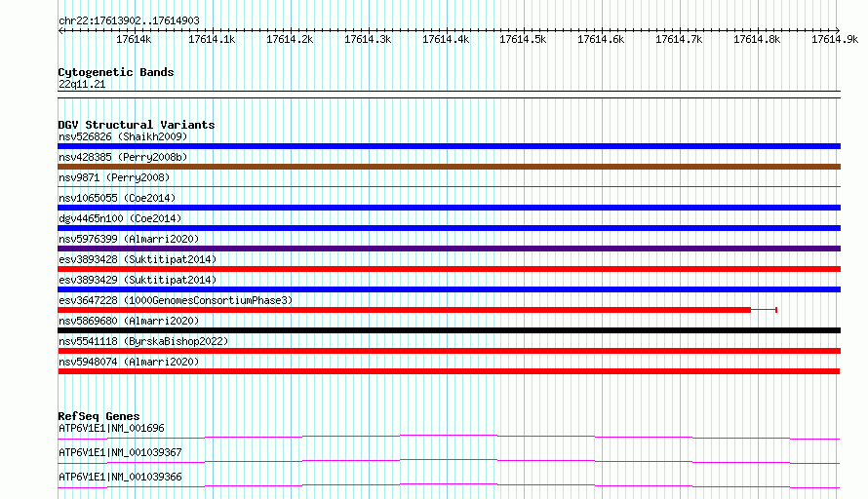Open variant nsv5869680 (Almarri2020) label

tap(129, 321)
